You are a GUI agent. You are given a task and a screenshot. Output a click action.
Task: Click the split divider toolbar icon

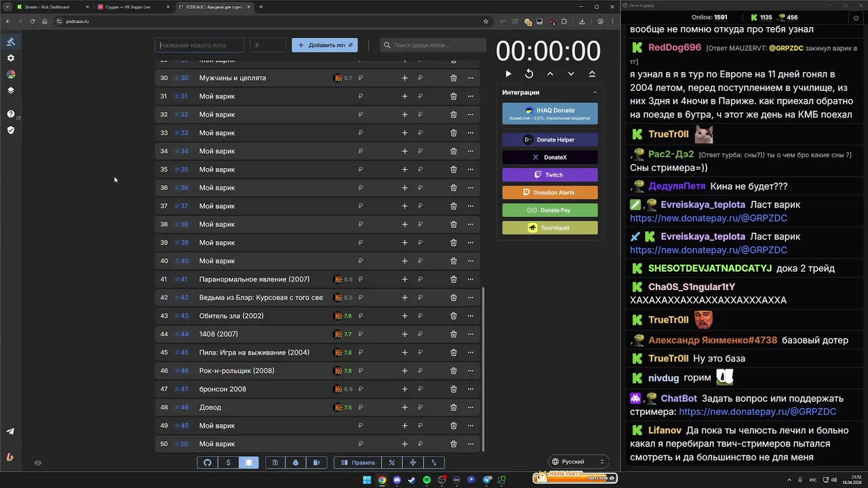(413, 462)
